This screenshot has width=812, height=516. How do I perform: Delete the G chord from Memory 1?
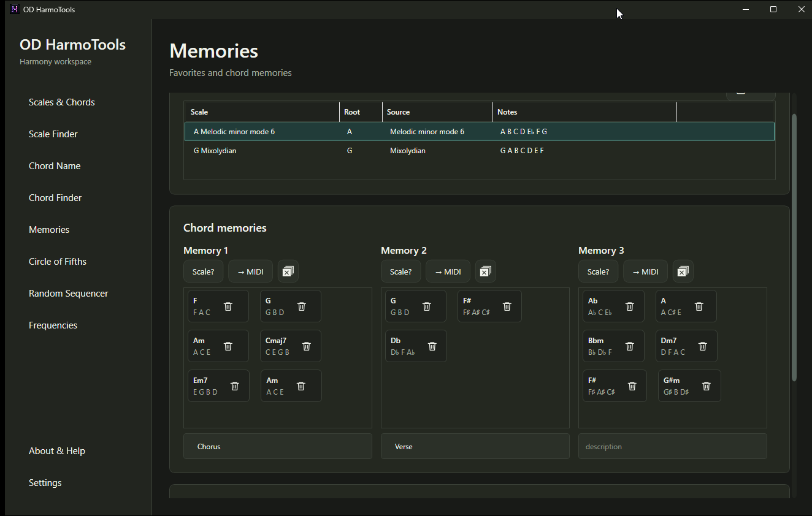pyautogui.click(x=302, y=306)
